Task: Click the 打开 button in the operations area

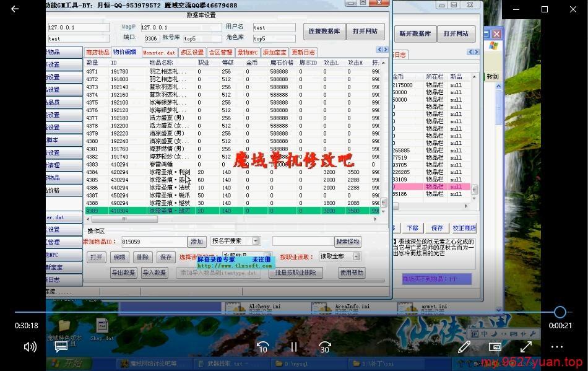Action: [97, 257]
